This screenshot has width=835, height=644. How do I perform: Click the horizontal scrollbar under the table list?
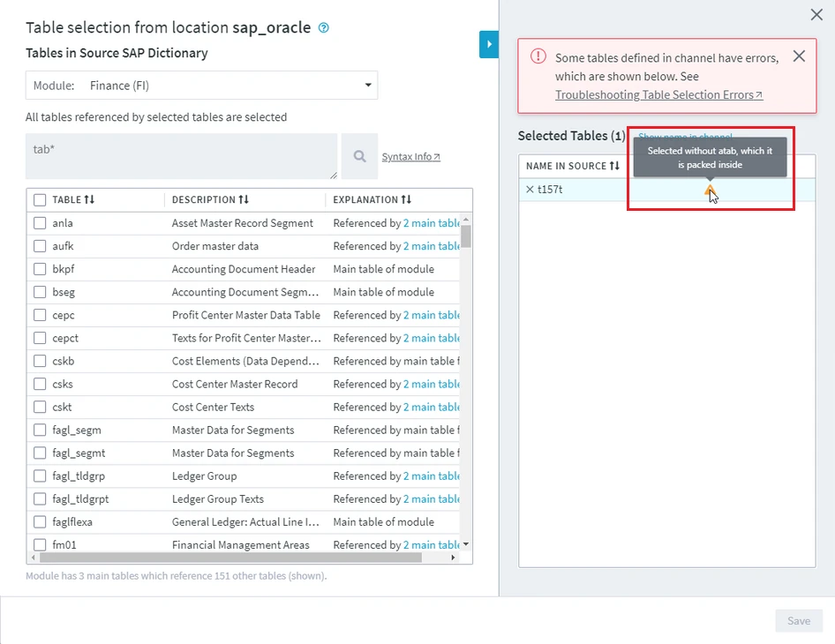click(238, 558)
